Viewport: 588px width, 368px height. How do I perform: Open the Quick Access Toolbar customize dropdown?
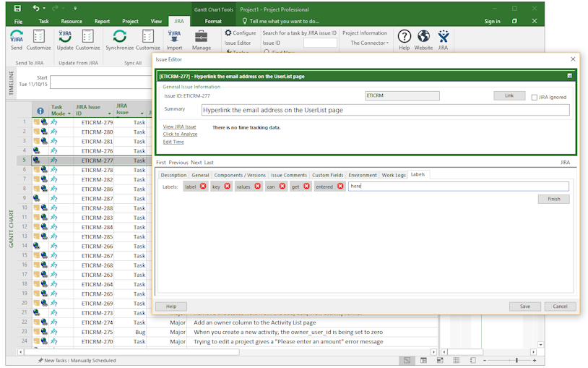(75, 8)
